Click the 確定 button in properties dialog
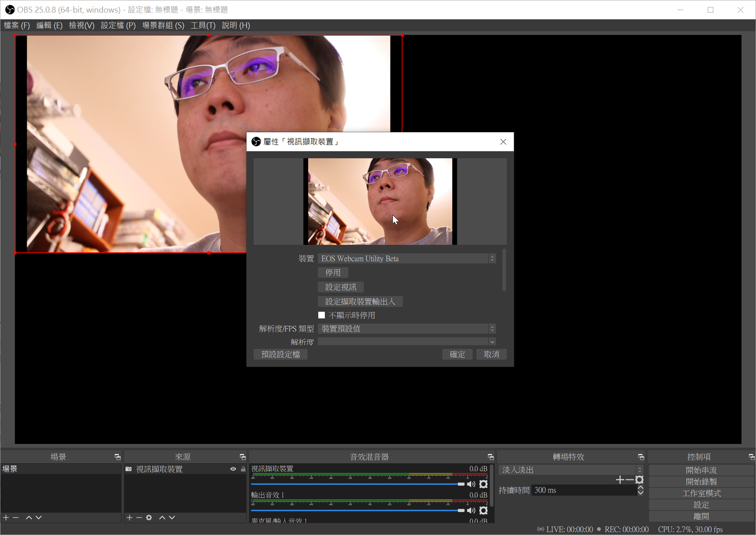Image resolution: width=756 pixels, height=535 pixels. (x=457, y=354)
